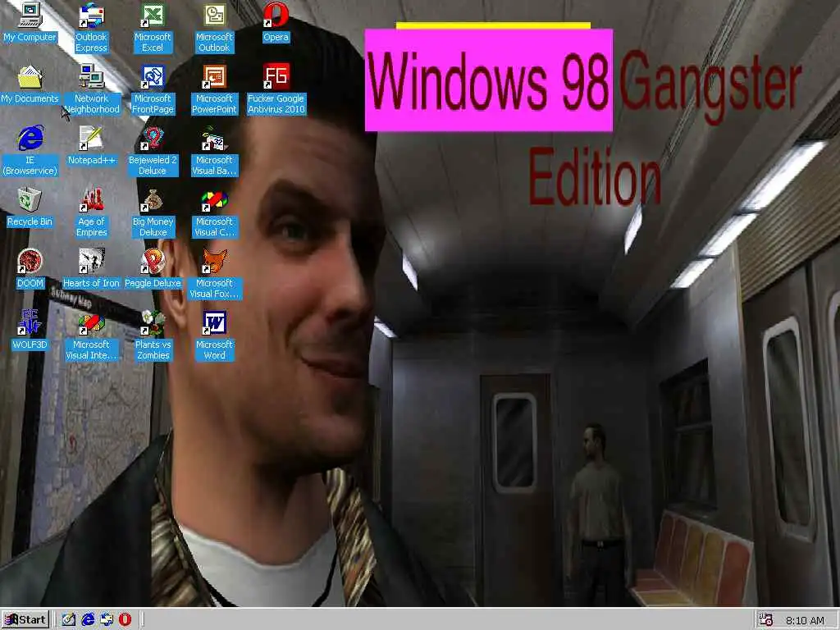Viewport: 840px width, 630px height.
Task: Launch Opera from the desktop icon
Action: coord(276,22)
